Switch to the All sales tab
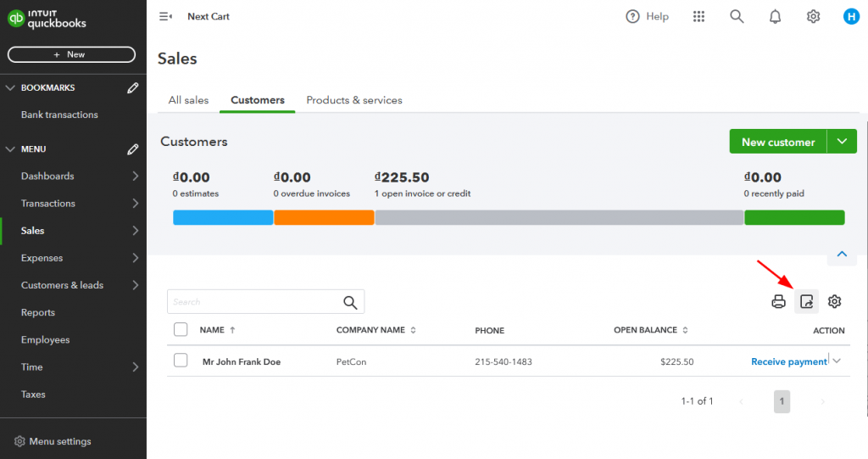Viewport: 868px width, 459px height. click(188, 100)
